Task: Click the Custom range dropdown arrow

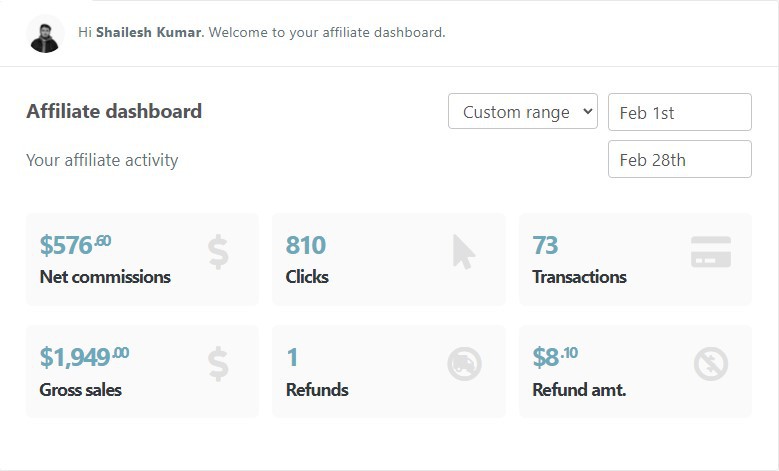Action: point(587,111)
